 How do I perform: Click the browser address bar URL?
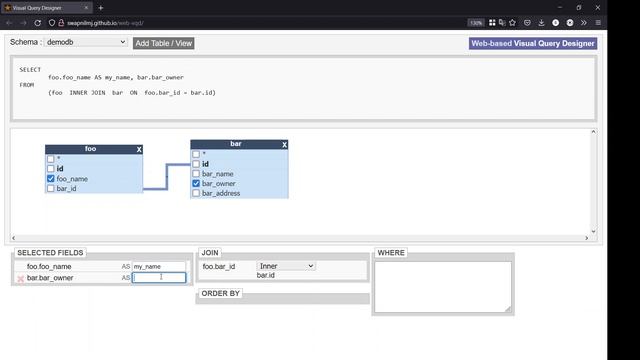click(x=105, y=23)
